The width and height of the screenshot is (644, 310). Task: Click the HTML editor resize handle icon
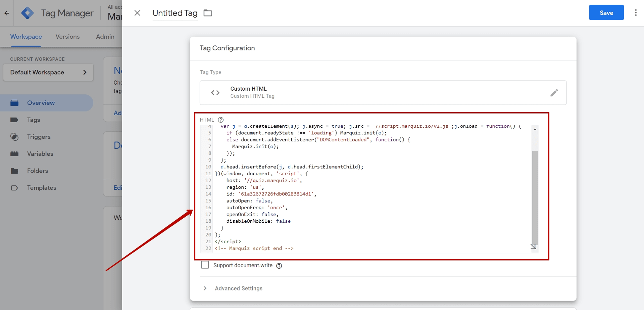[533, 247]
